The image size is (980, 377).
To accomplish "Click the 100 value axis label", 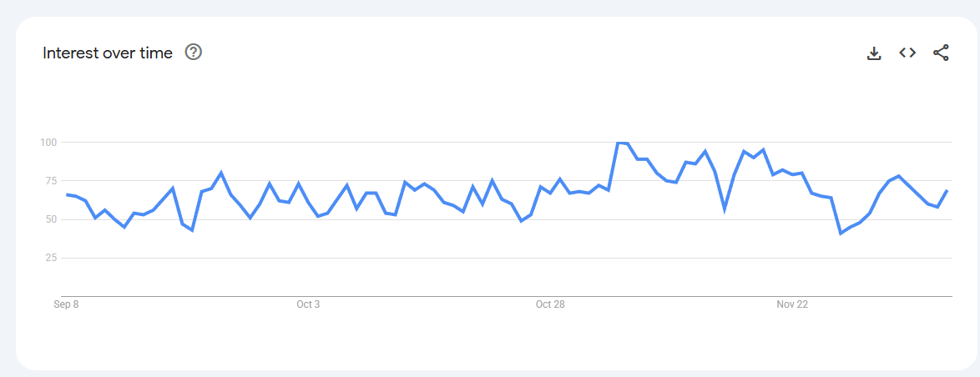I will point(47,143).
